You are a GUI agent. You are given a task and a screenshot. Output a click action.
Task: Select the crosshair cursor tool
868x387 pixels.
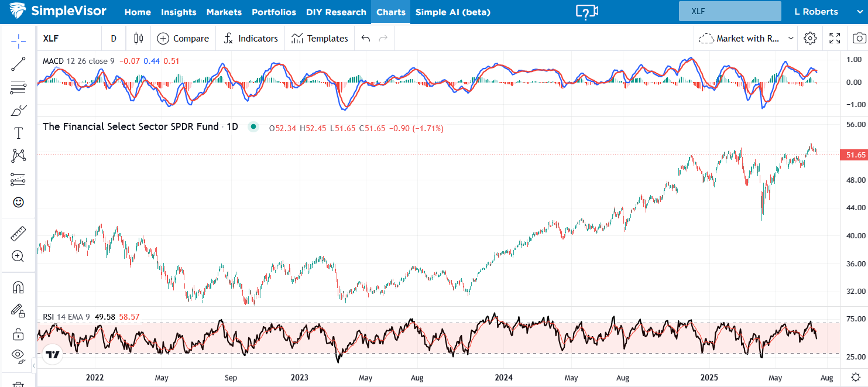(x=18, y=40)
